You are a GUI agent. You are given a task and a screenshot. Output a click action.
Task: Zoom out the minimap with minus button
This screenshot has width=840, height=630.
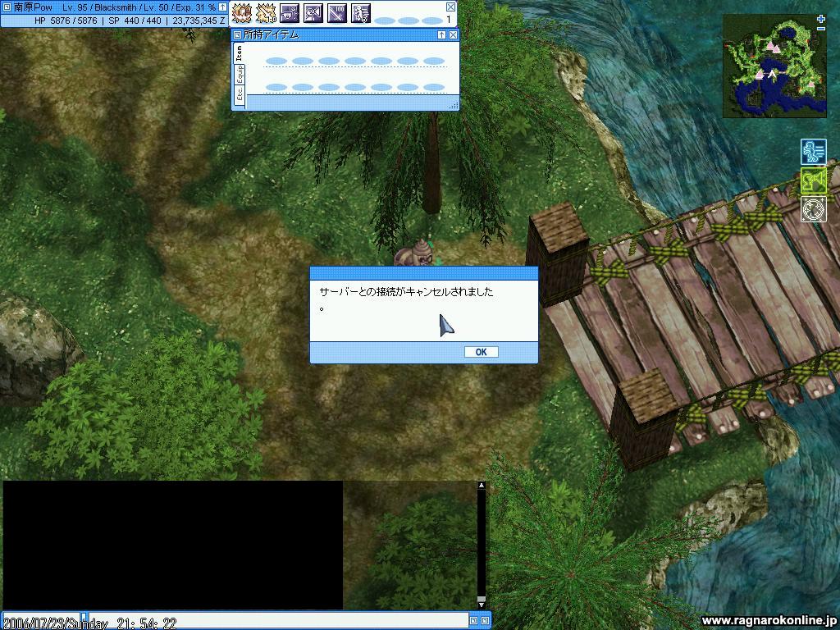[821, 29]
